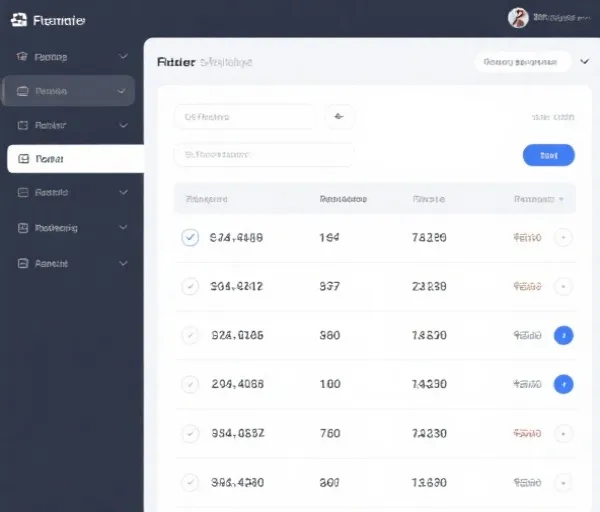Click the third-column value in the 360 row
Image resolution: width=600 pixels, height=512 pixels.
pyautogui.click(x=429, y=336)
